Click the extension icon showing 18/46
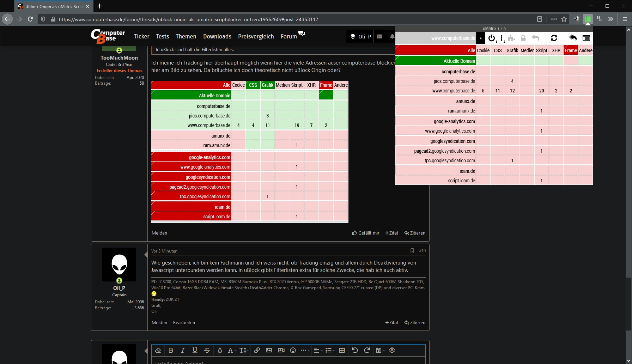The width and height of the screenshot is (632, 364). [x=600, y=19]
